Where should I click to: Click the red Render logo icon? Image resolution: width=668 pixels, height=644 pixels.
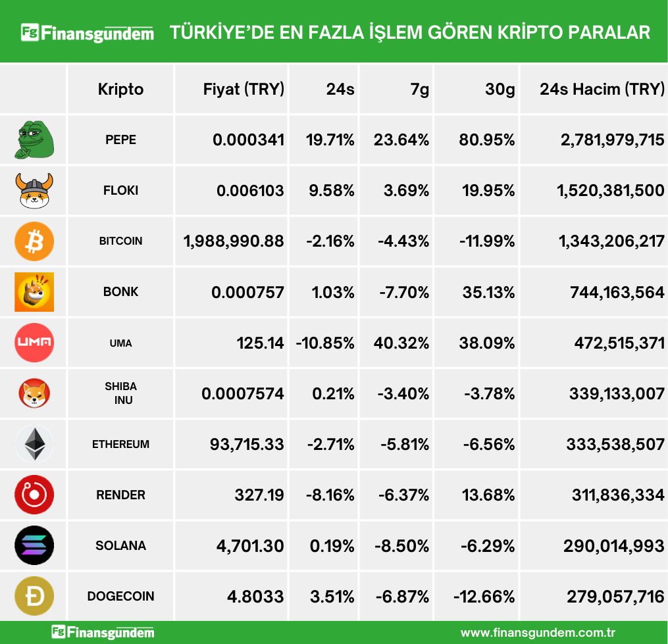[34, 495]
